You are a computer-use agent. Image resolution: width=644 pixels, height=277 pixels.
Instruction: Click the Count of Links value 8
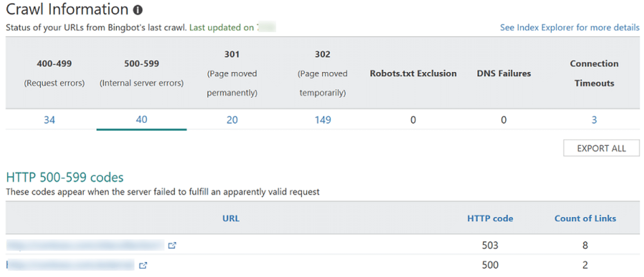(x=585, y=245)
